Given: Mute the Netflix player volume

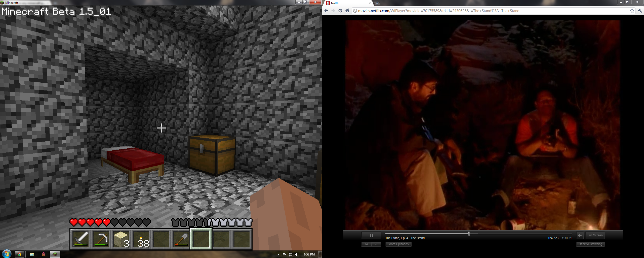Looking at the screenshot, I should [x=580, y=235].
